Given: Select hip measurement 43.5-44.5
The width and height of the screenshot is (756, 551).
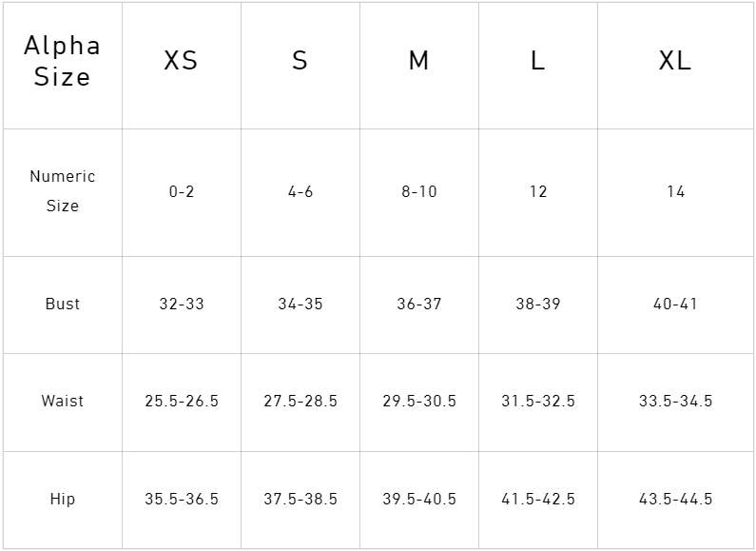Looking at the screenshot, I should pyautogui.click(x=675, y=500).
